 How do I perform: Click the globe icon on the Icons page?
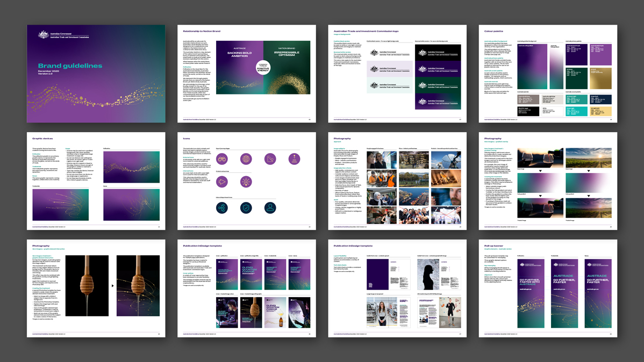[x=246, y=159]
